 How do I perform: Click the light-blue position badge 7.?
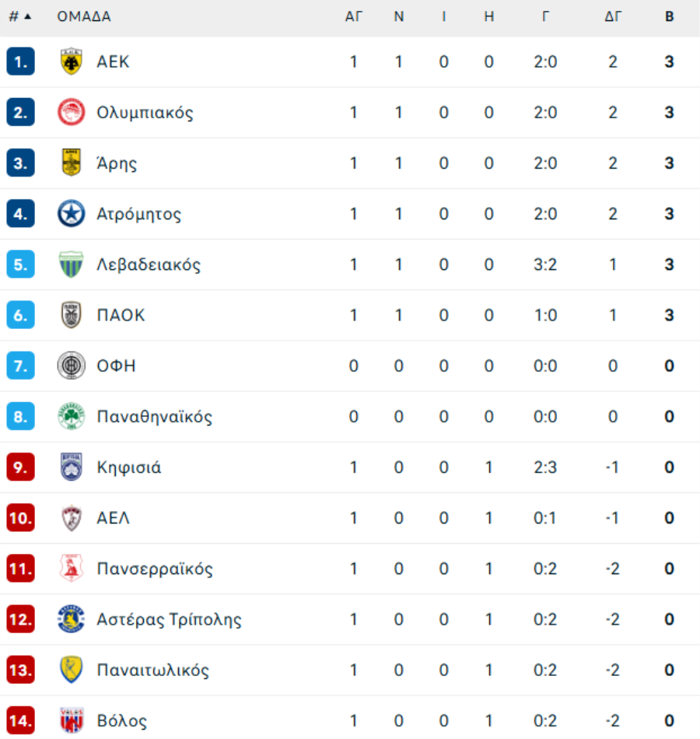(20, 366)
